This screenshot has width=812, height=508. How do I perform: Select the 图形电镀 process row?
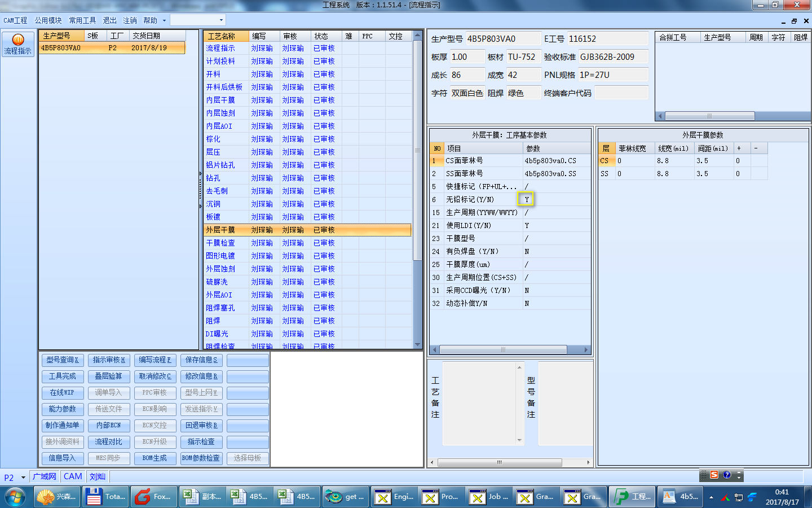(x=307, y=256)
